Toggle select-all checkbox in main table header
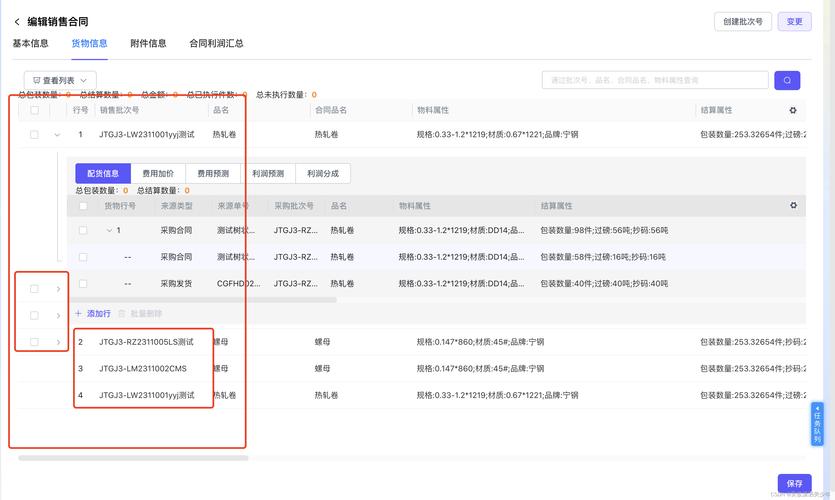Screen dimensions: 835x500 [x=35, y=110]
